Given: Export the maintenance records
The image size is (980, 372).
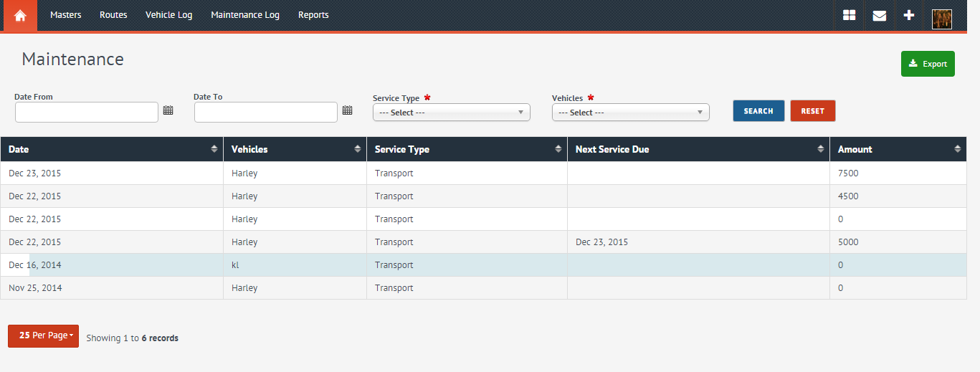Looking at the screenshot, I should pos(927,64).
